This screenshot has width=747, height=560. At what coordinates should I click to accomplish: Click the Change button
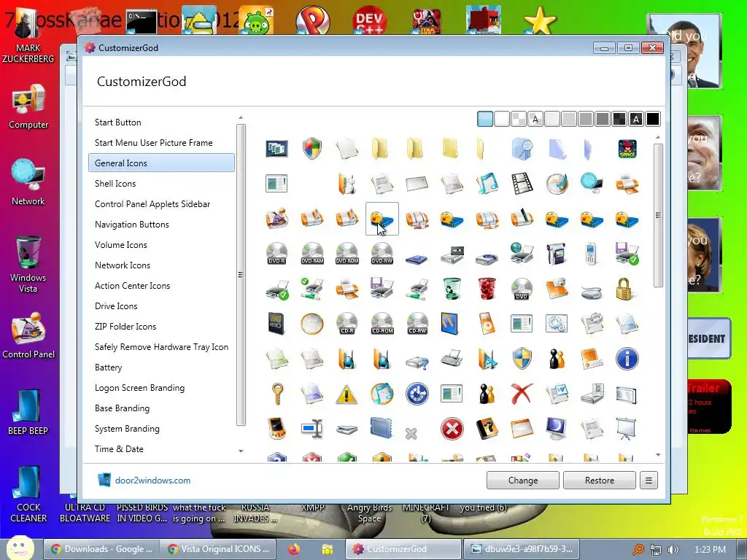click(522, 481)
